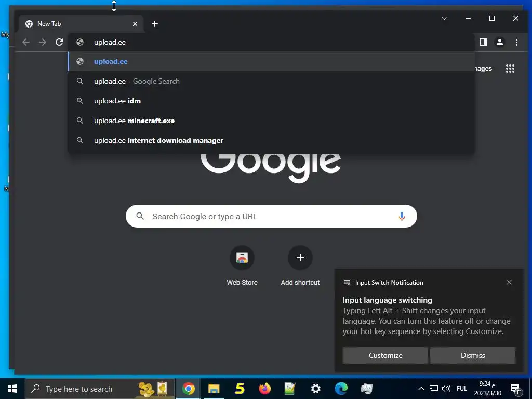Go forward using the forward arrow

pyautogui.click(x=43, y=42)
